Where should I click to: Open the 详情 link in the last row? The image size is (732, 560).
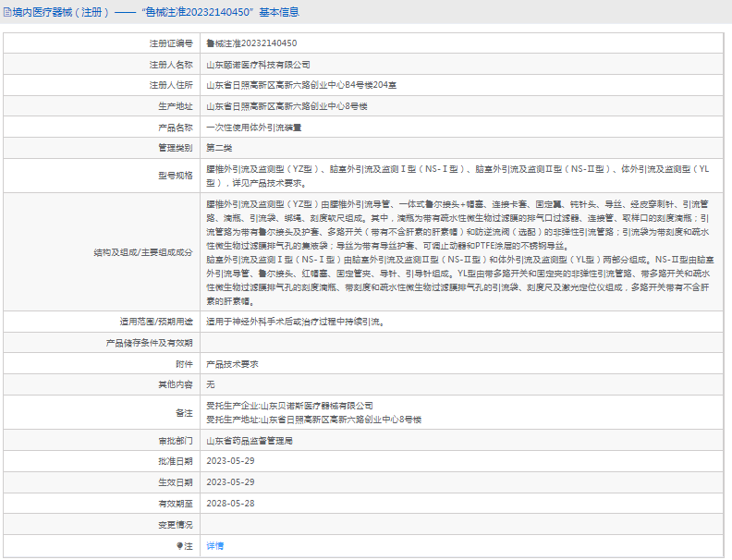pos(214,545)
